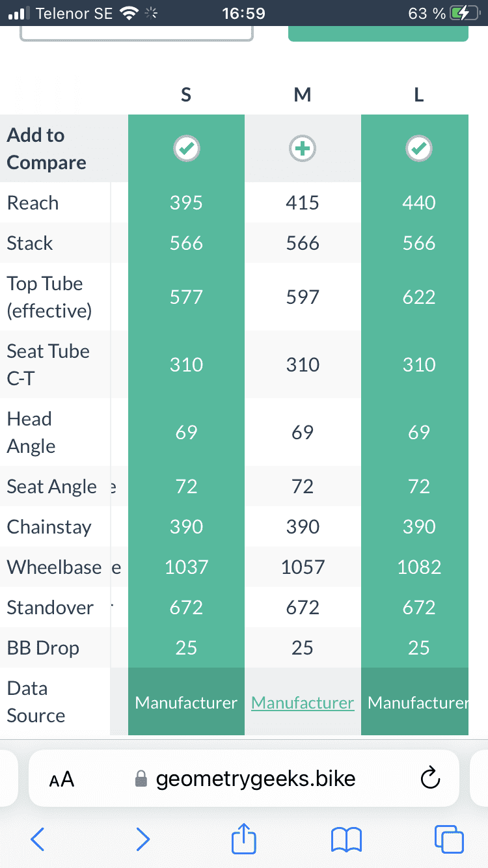Reload the geometrygeeks.bike page

pyautogui.click(x=431, y=778)
